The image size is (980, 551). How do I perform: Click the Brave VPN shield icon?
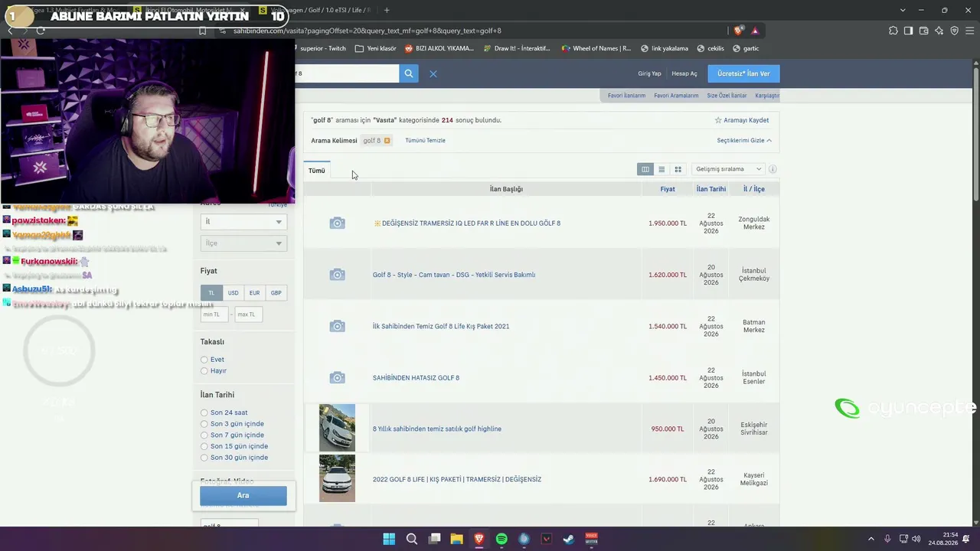coord(954,31)
